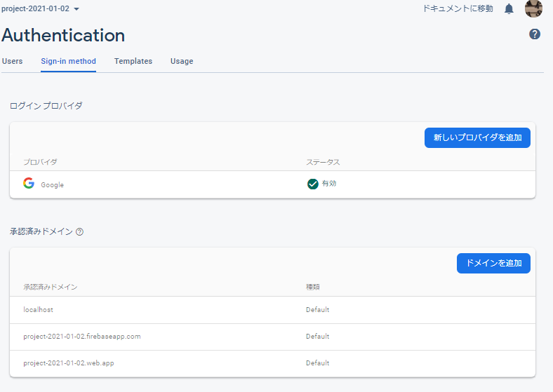
Task: Click the help question mark icon
Action: pos(534,34)
